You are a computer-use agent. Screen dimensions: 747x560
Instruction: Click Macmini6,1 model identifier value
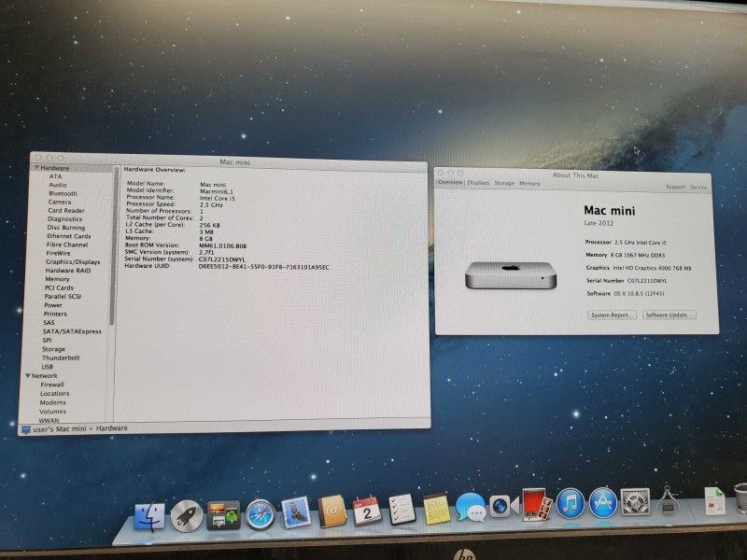click(x=217, y=191)
